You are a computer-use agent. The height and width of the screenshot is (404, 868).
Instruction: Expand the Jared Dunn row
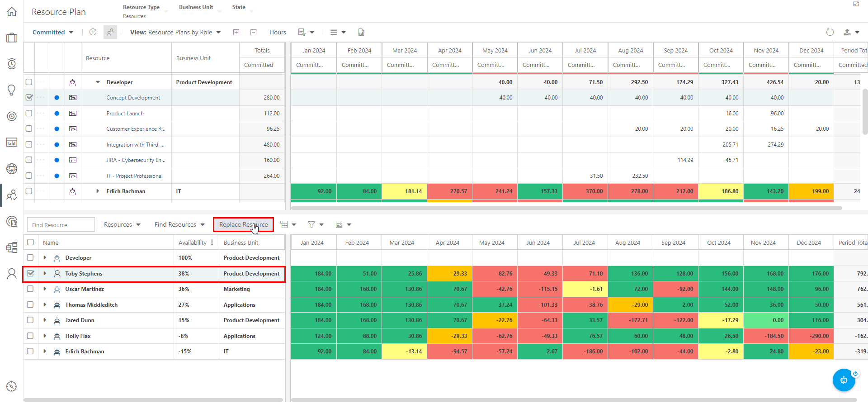point(45,320)
